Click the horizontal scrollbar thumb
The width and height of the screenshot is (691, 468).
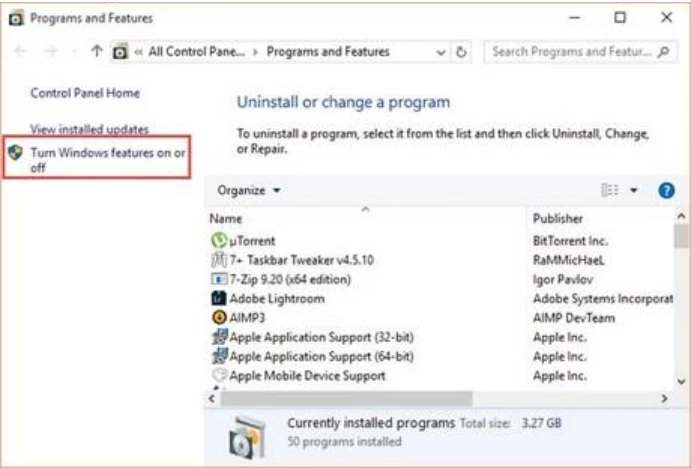point(346,398)
